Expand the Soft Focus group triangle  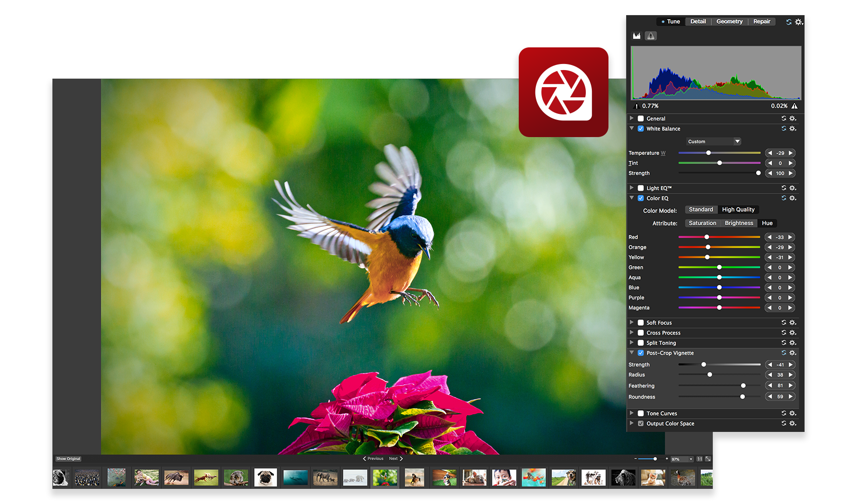click(x=631, y=322)
